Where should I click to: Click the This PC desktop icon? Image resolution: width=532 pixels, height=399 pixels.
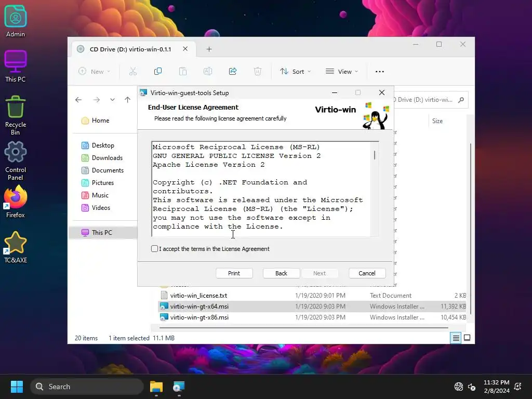coord(15,66)
